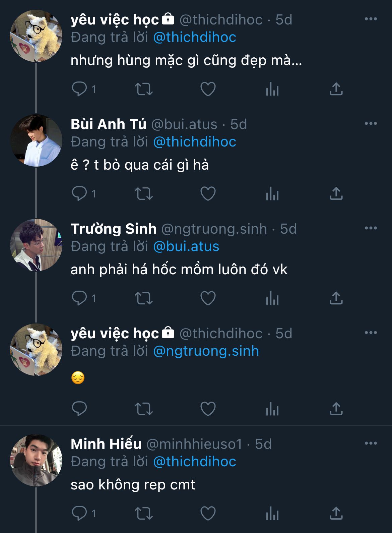
Task: Like the tweet "nhưng hùng mặc gì cũng đẹp mà..."
Action: pyautogui.click(x=208, y=89)
